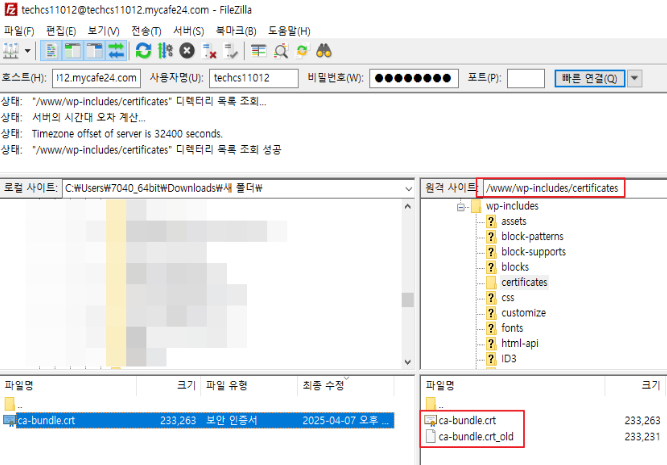Select the html-api folder
667x465 pixels.
(x=519, y=344)
